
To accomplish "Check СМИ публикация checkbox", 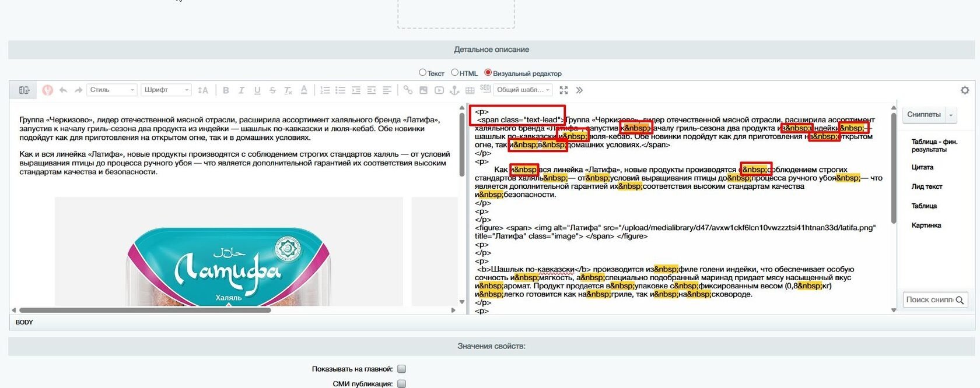I will [x=401, y=384].
